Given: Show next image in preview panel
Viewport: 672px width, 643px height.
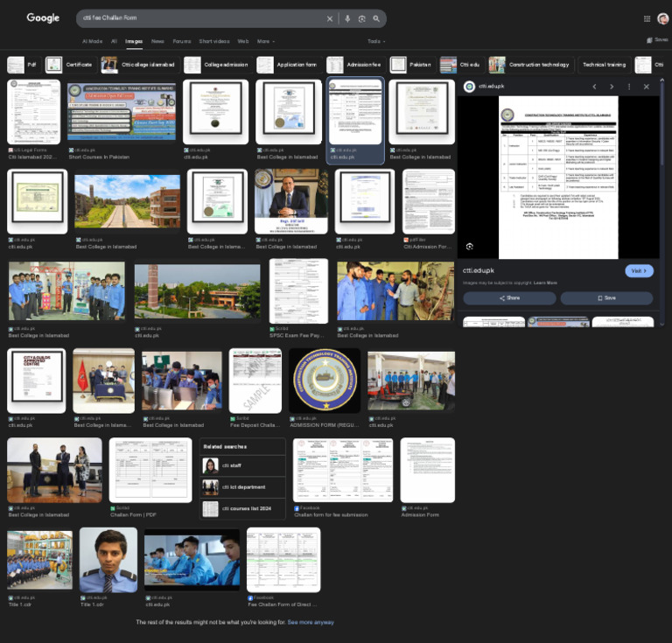Looking at the screenshot, I should [612, 87].
